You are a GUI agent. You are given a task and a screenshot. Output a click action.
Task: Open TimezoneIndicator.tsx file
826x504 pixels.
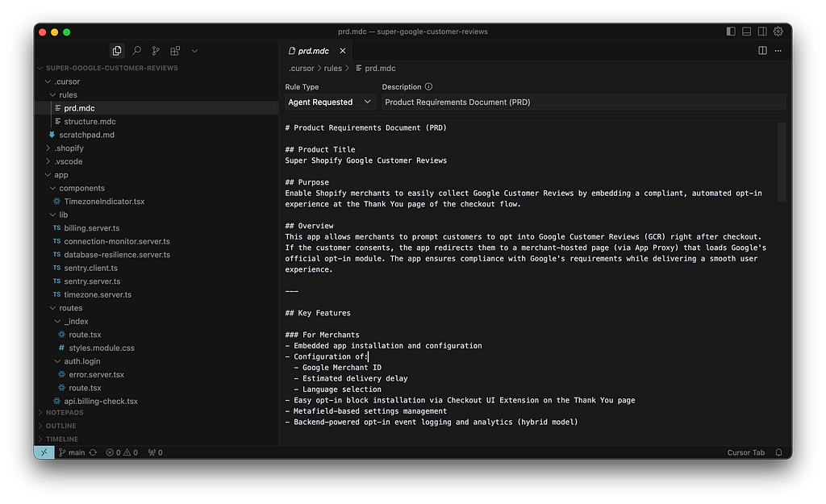coord(104,202)
